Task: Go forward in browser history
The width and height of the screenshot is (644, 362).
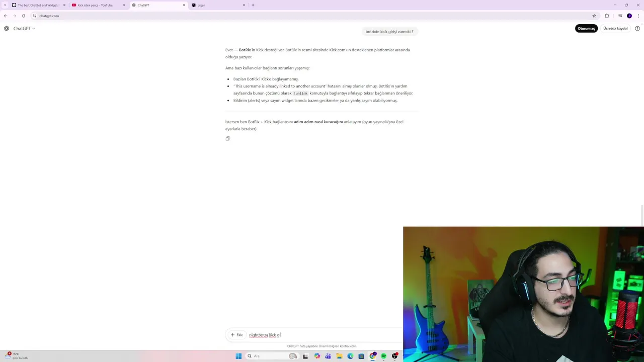Action: pos(14,16)
